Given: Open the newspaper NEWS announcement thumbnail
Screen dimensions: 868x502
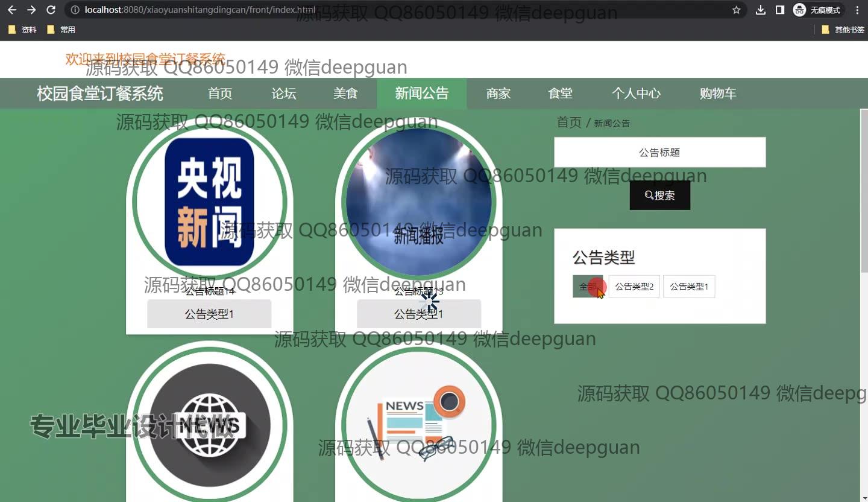Looking at the screenshot, I should click(419, 424).
